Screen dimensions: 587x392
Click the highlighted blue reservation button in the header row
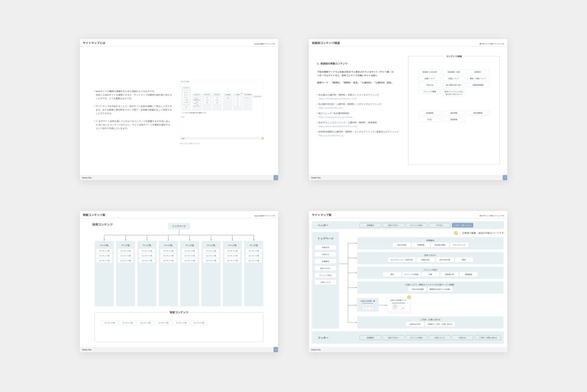(x=462, y=225)
